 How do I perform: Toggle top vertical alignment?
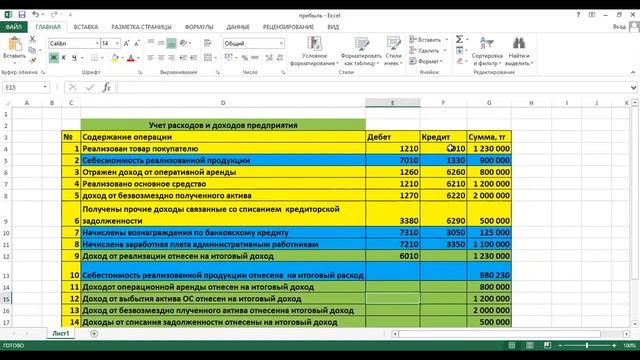(151, 43)
